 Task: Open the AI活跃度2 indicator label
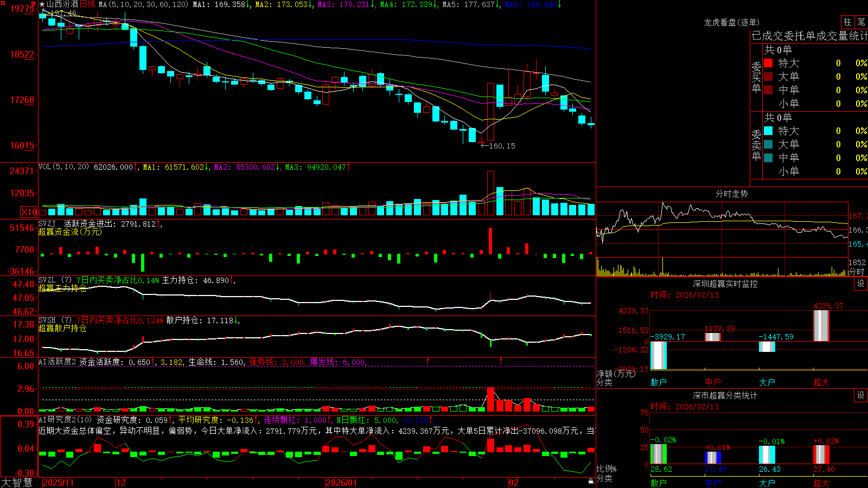tap(58, 362)
